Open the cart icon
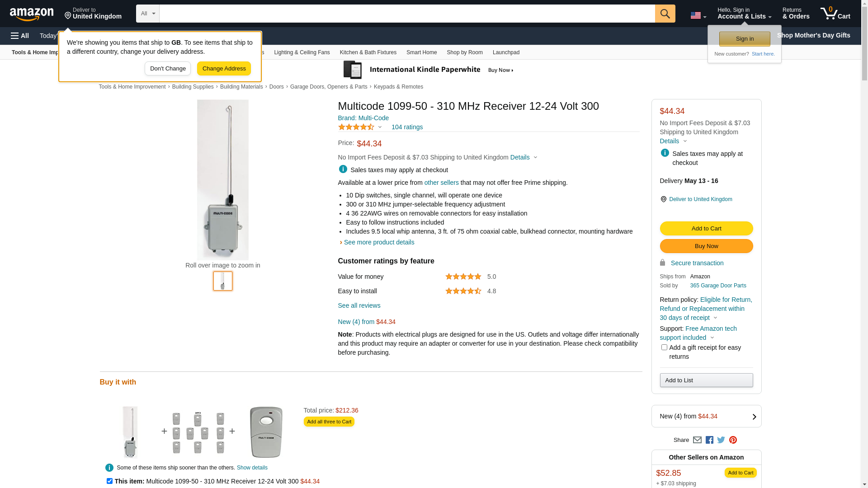868x488 pixels. pyautogui.click(x=835, y=14)
